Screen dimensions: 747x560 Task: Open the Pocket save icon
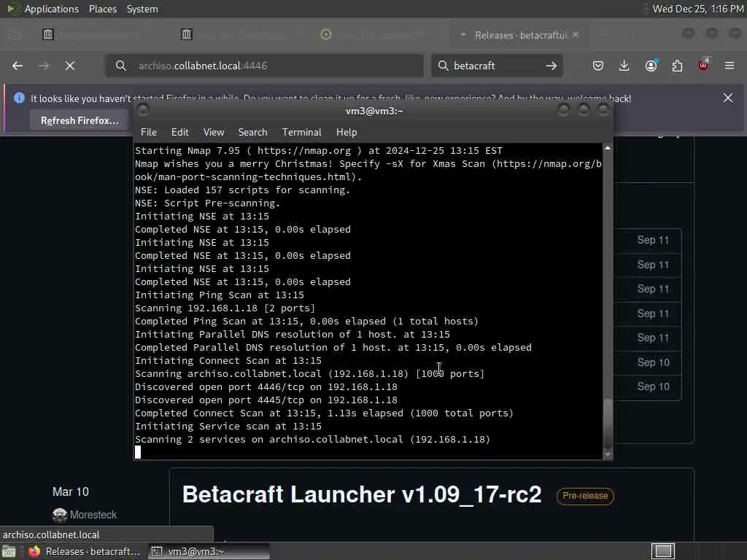(598, 66)
